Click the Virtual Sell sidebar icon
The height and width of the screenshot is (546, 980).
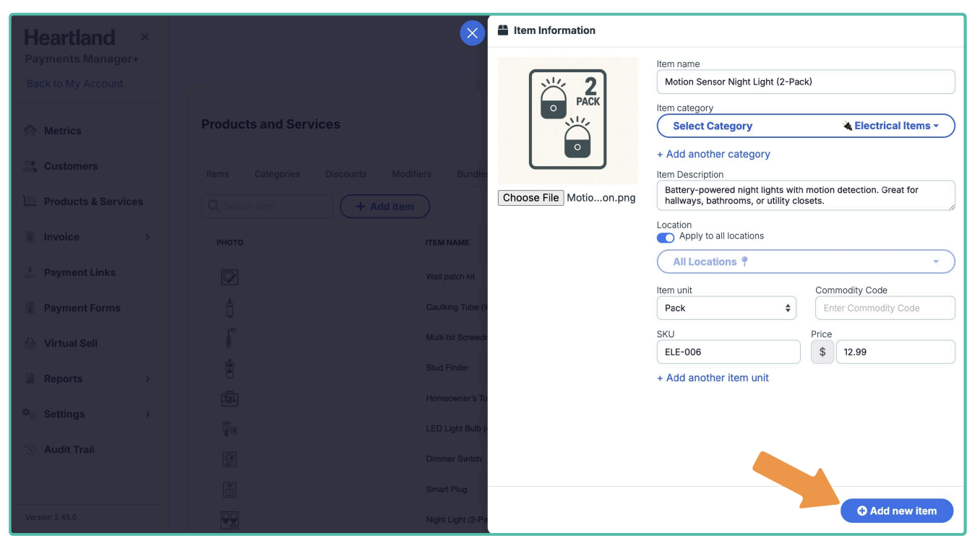[x=30, y=343]
